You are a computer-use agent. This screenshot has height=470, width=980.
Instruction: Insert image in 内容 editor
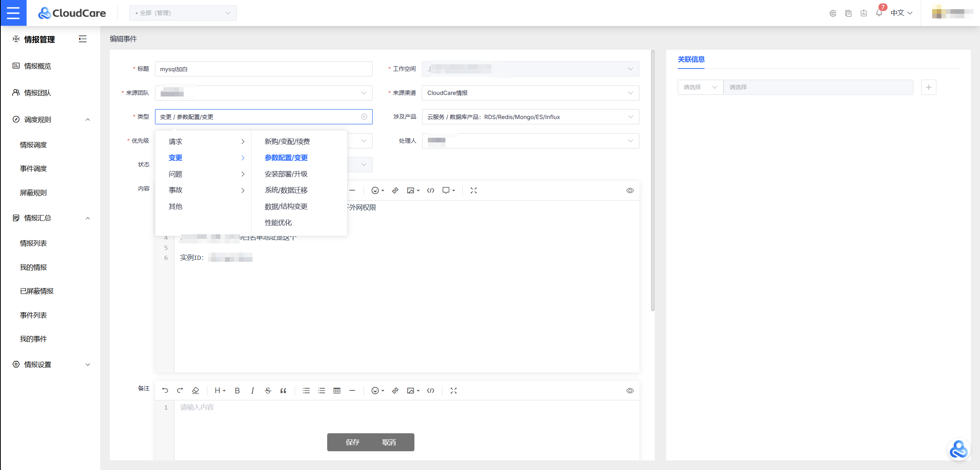click(413, 191)
